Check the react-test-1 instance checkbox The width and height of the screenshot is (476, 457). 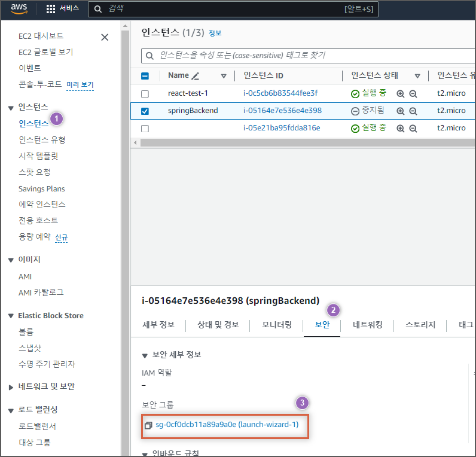(x=145, y=94)
